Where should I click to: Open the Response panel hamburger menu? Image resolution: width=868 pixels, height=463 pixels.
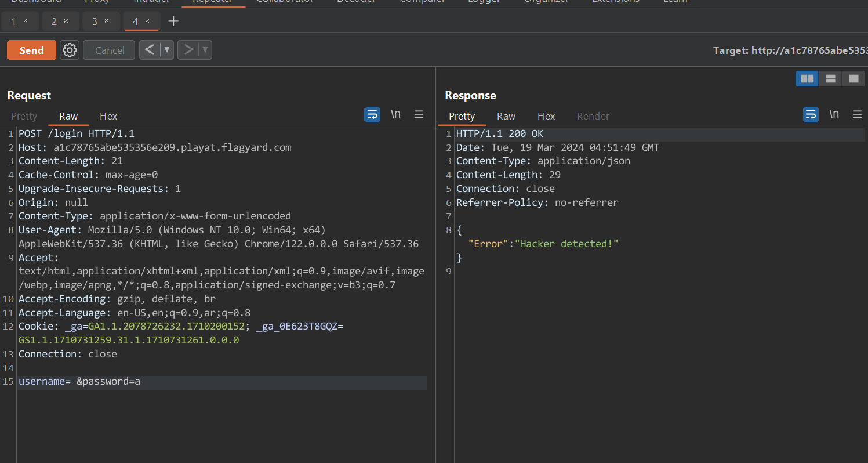857,115
